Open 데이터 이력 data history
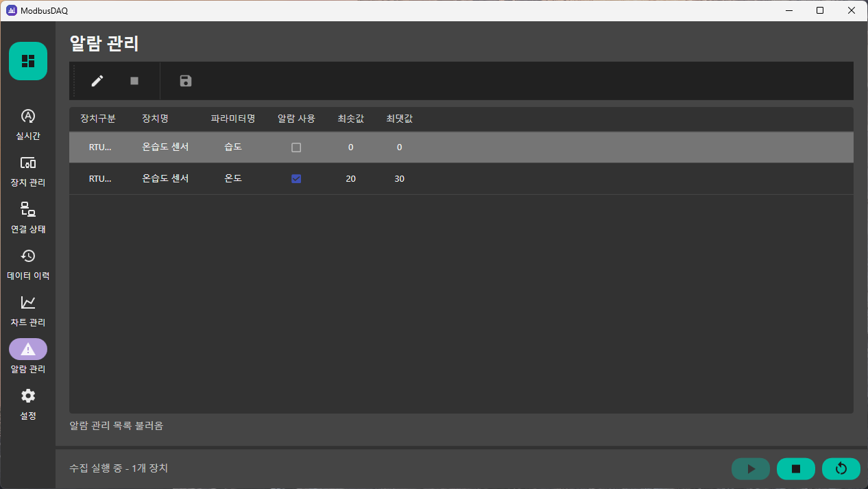This screenshot has width=868, height=489. point(28,264)
